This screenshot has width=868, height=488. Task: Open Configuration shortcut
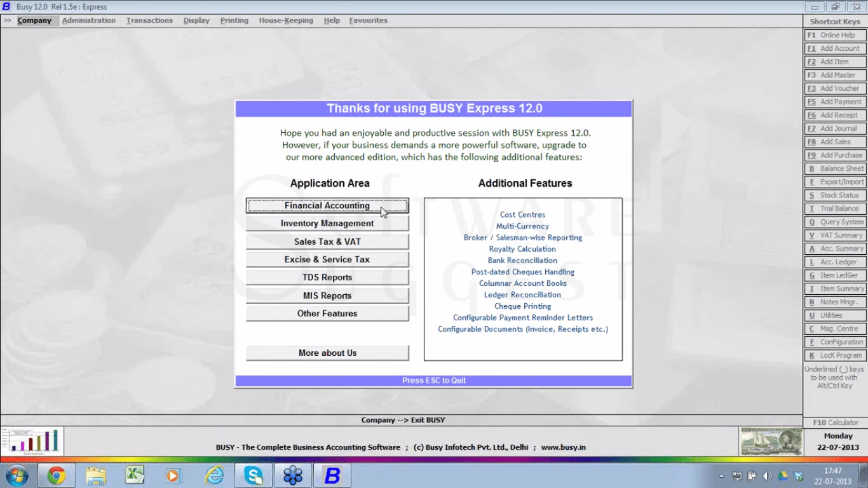[835, 342]
